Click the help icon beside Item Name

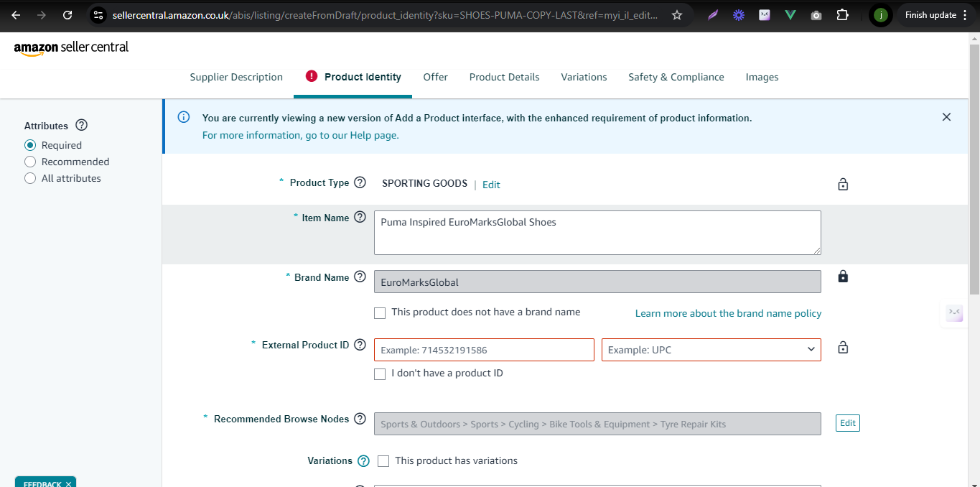tap(360, 218)
